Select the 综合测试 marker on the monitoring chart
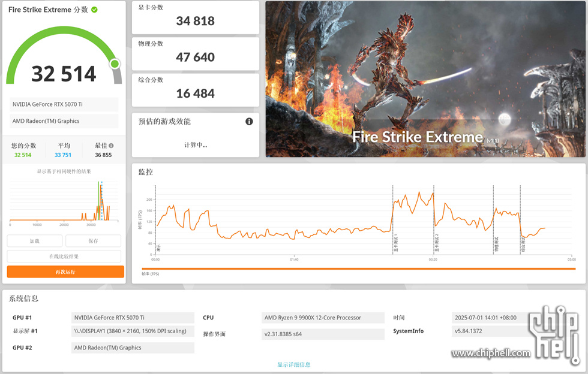The image size is (588, 374). click(523, 245)
